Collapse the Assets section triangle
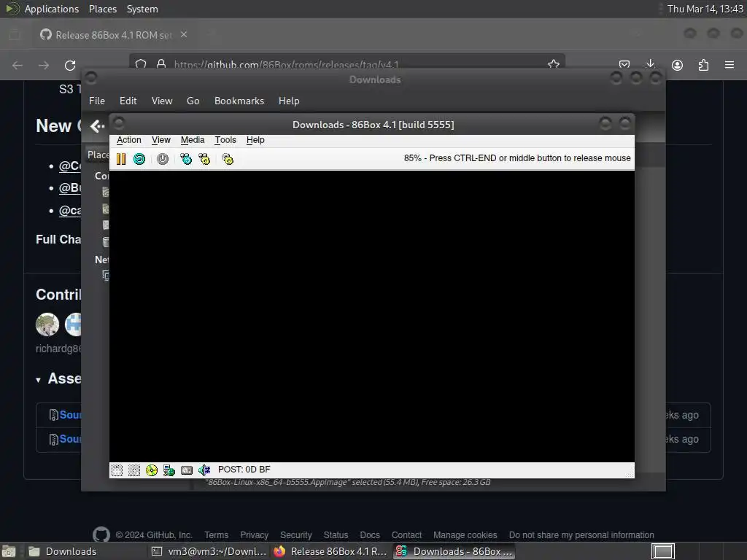Viewport: 747px width, 560px height. point(38,380)
